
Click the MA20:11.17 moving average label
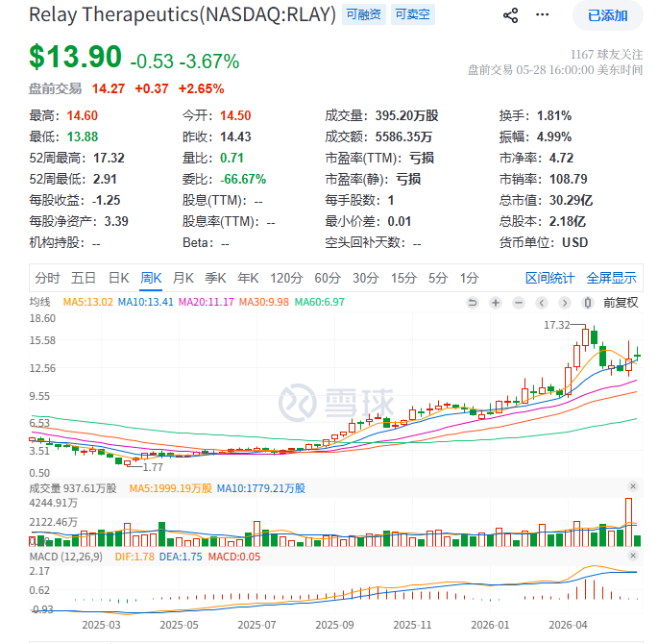coord(206,302)
